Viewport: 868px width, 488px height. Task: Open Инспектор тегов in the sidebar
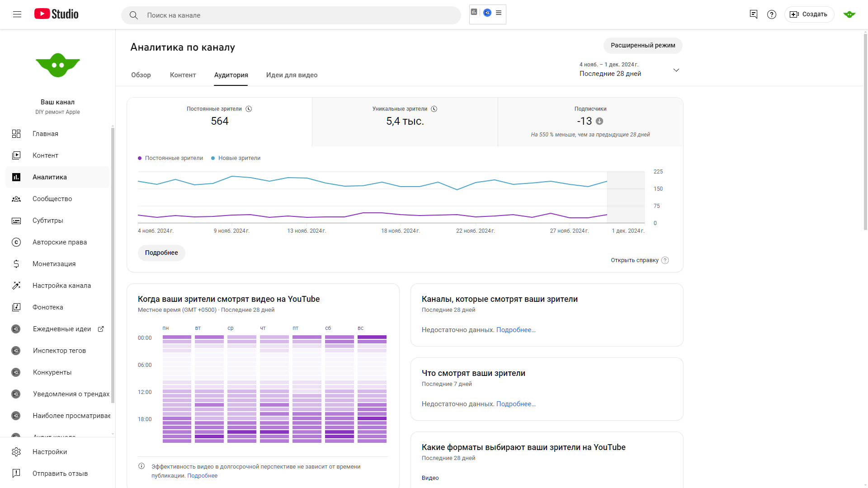point(58,351)
